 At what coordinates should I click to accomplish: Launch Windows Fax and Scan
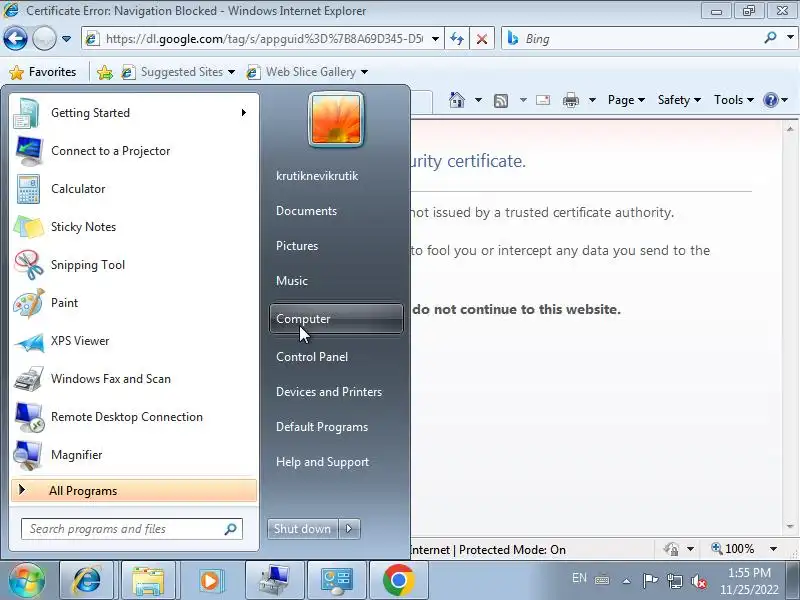click(x=134, y=379)
